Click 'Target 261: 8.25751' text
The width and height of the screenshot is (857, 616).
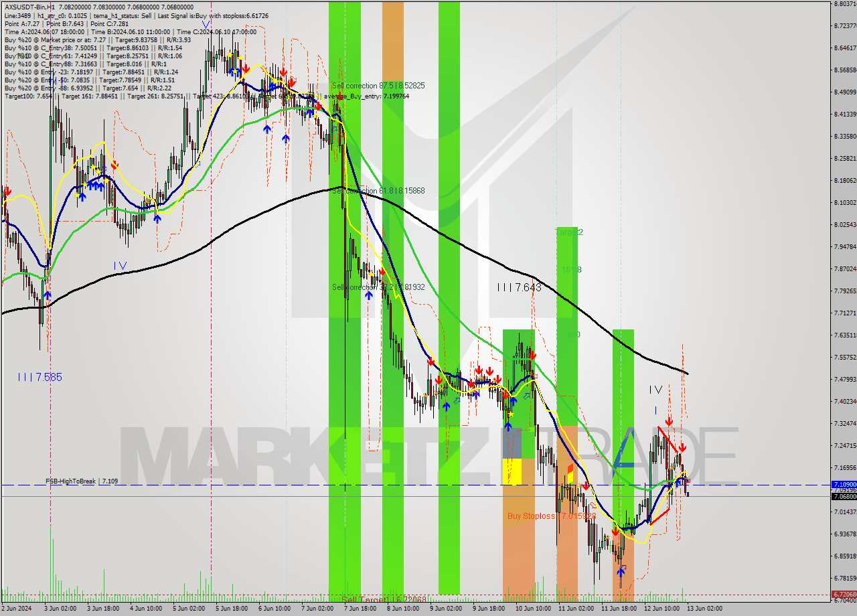tap(155, 96)
